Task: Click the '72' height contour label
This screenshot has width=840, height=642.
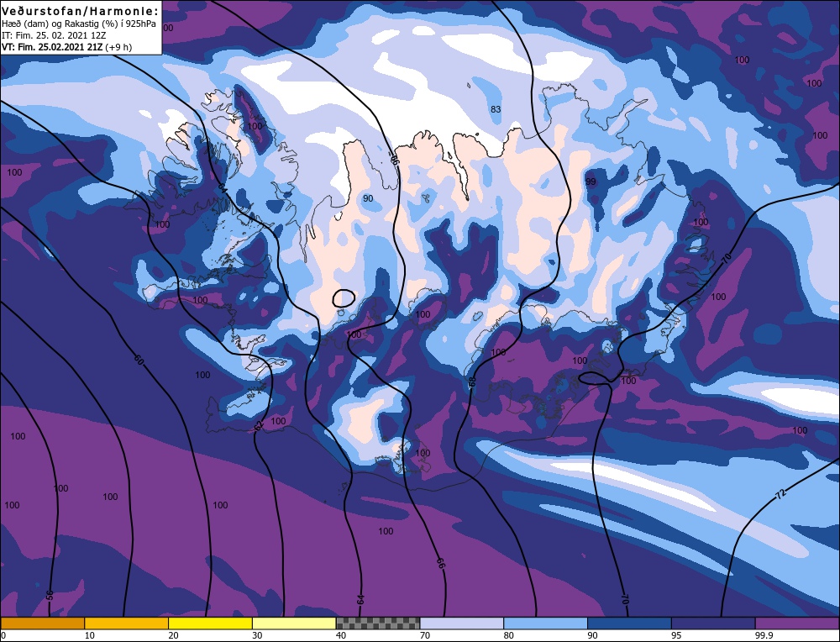Action: click(780, 493)
